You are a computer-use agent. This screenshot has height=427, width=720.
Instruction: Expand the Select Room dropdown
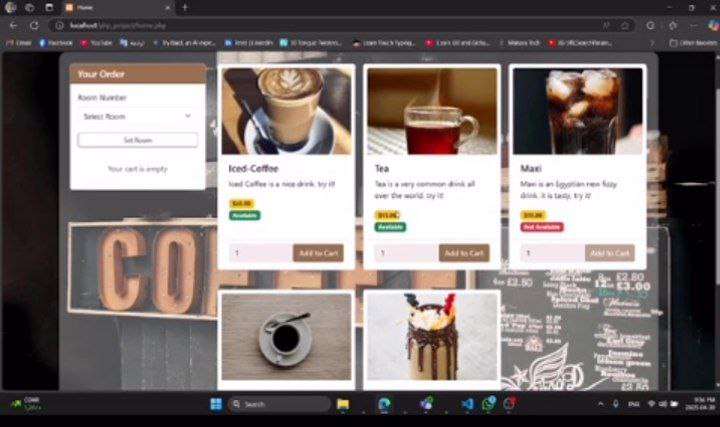coord(137,117)
